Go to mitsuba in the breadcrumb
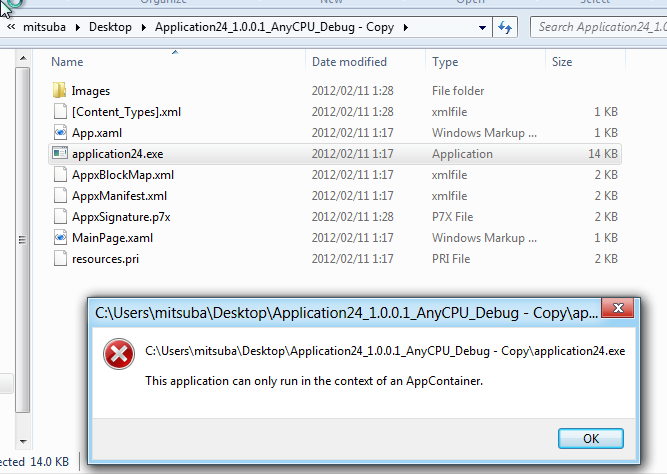The image size is (667, 474). point(44,27)
